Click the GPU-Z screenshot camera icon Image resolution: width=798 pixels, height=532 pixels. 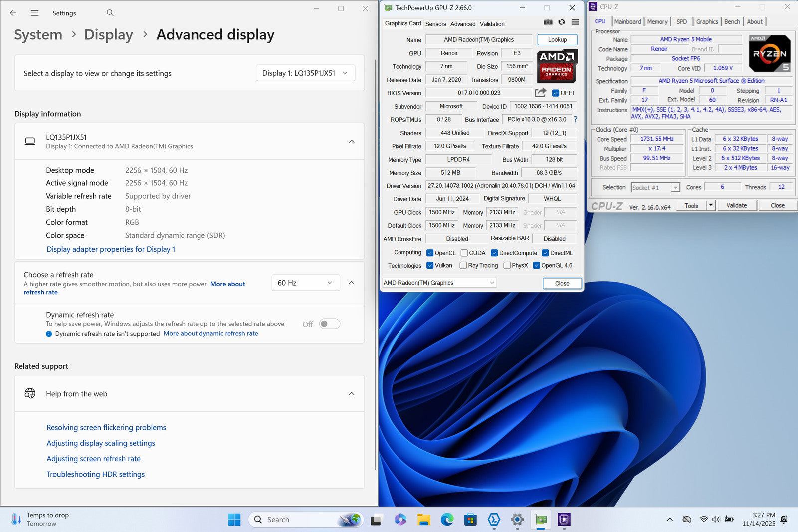(548, 22)
